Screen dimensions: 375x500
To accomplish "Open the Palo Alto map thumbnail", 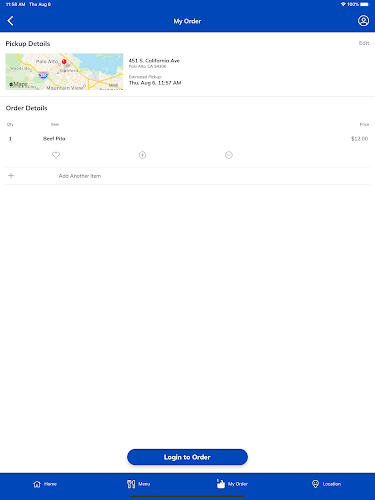I will coord(64,71).
